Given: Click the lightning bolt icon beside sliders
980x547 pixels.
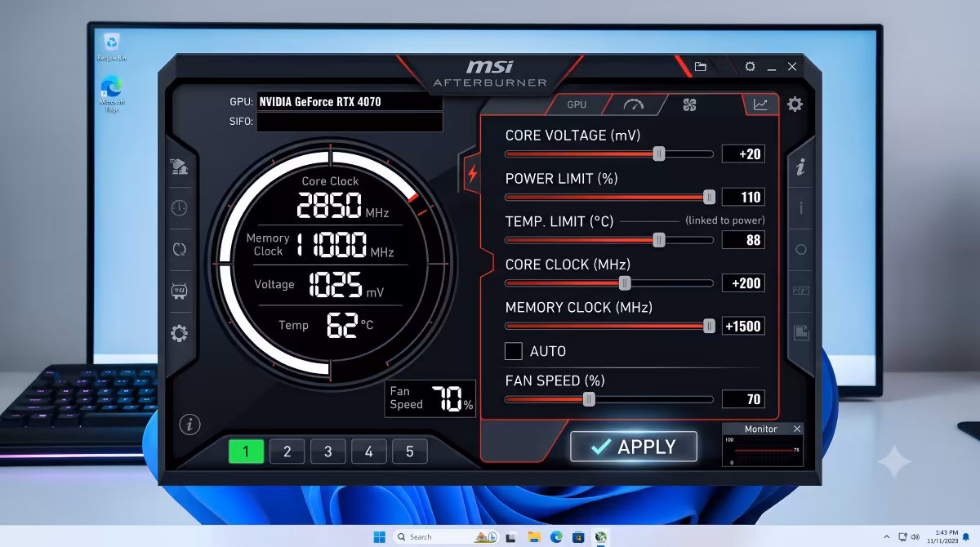Looking at the screenshot, I should pyautogui.click(x=472, y=172).
